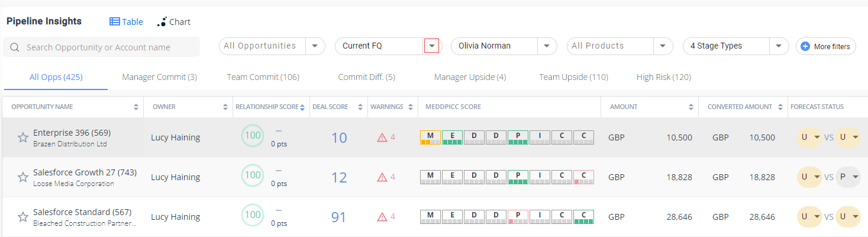This screenshot has height=237, width=868.
Task: Open the 4 Stage Types dropdown
Action: (779, 46)
